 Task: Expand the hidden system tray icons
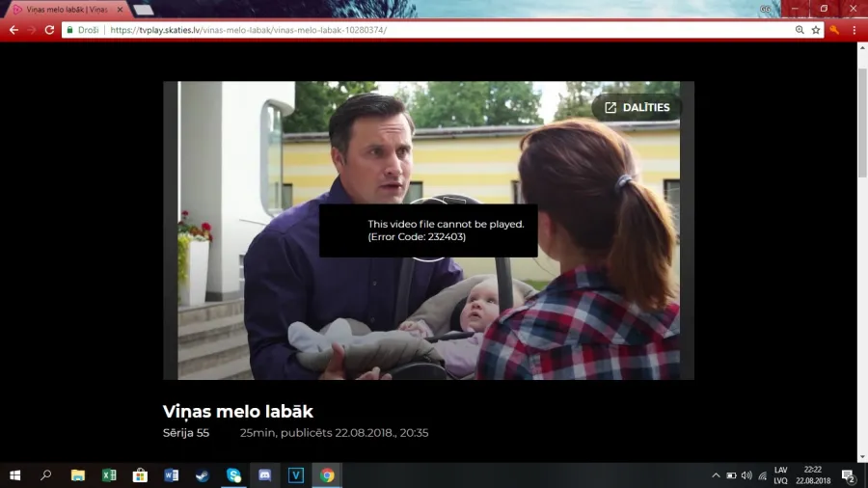click(716, 475)
